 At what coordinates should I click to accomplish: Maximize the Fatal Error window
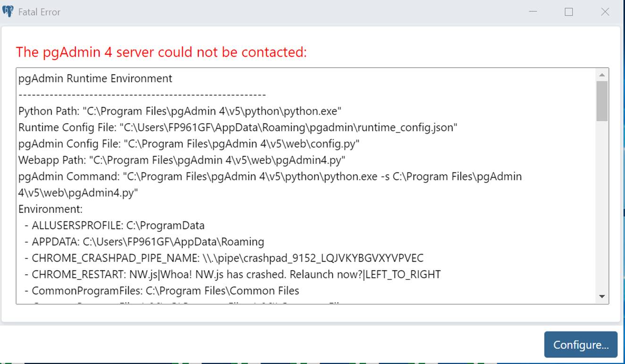(x=569, y=12)
